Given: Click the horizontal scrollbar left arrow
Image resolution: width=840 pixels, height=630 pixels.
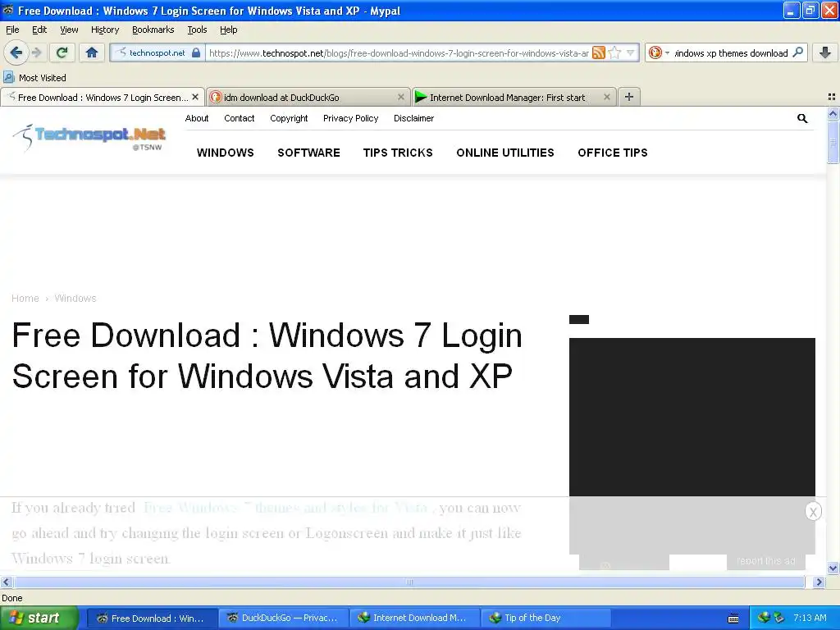Looking at the screenshot, I should [6, 582].
